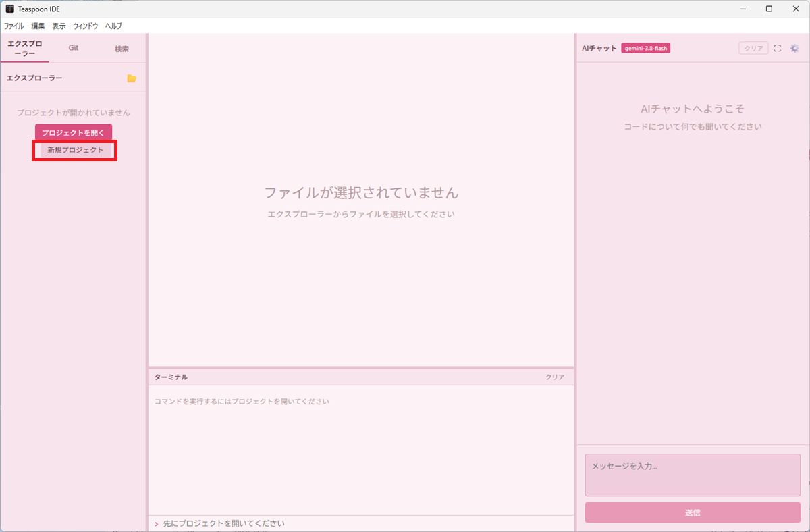Screen dimensions: 810x532
Task: Click the terminal command input line
Action: point(361,523)
